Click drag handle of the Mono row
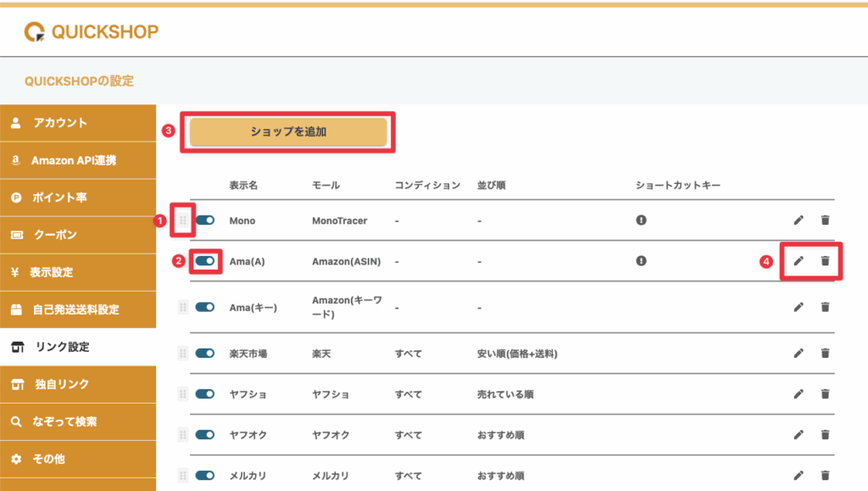The height and width of the screenshot is (491, 868). pos(182,220)
